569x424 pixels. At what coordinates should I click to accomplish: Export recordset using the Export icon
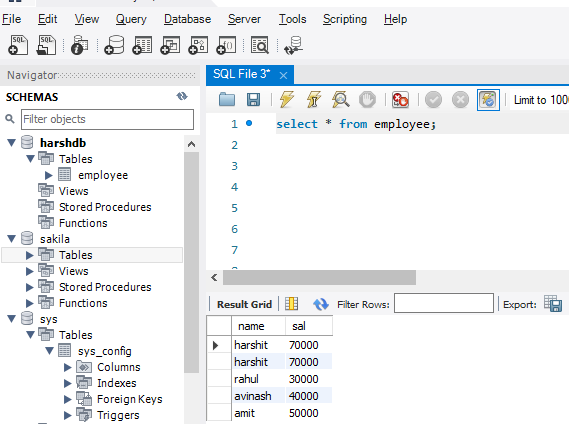(x=553, y=304)
